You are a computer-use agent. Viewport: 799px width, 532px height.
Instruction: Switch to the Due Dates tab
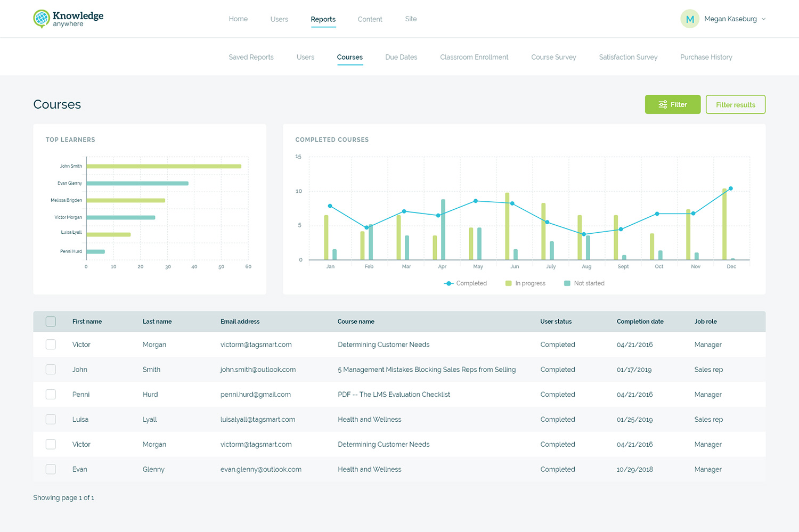[401, 58]
